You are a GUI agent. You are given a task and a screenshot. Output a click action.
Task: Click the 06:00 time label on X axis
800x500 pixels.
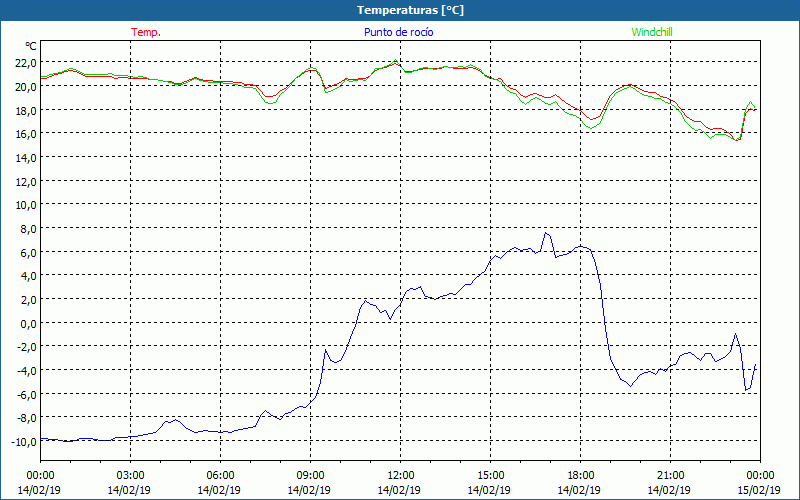(220, 475)
